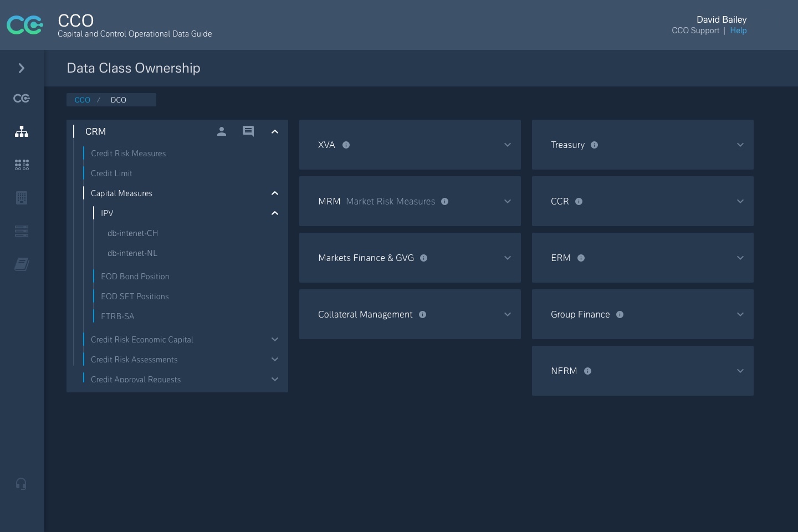Collapse the CRM panel
Screen dimensions: 798x532
275,131
